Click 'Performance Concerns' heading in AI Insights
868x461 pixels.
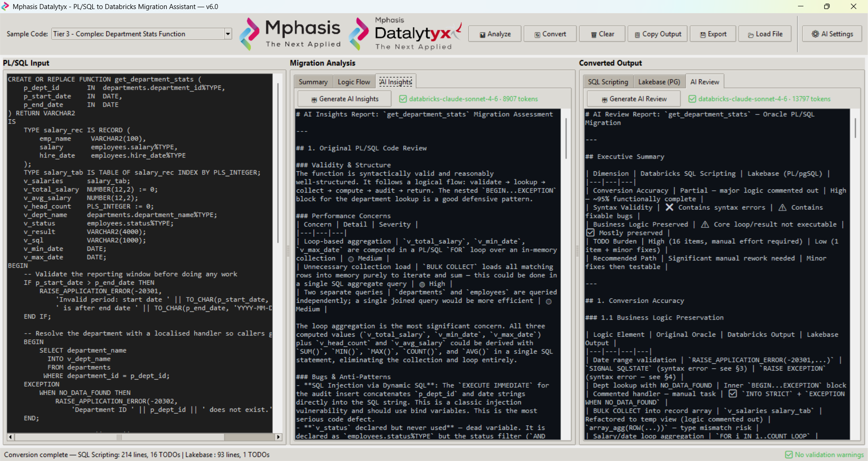click(x=343, y=216)
